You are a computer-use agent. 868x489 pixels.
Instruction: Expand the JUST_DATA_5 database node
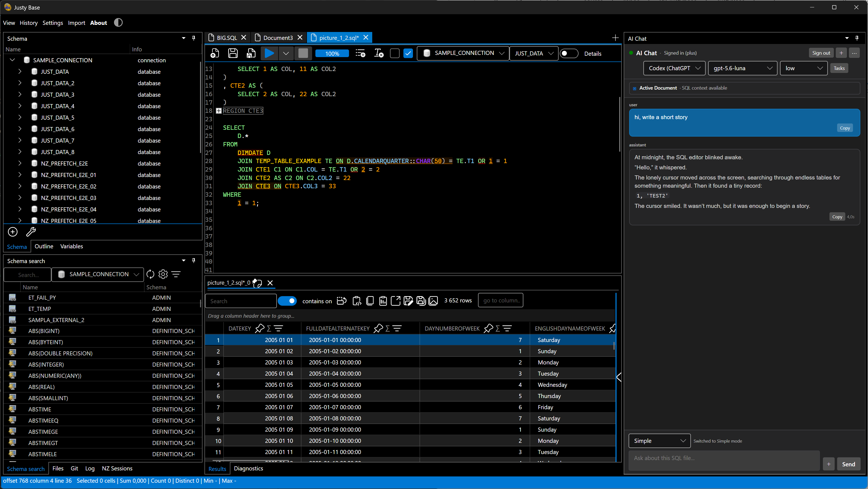(20, 117)
